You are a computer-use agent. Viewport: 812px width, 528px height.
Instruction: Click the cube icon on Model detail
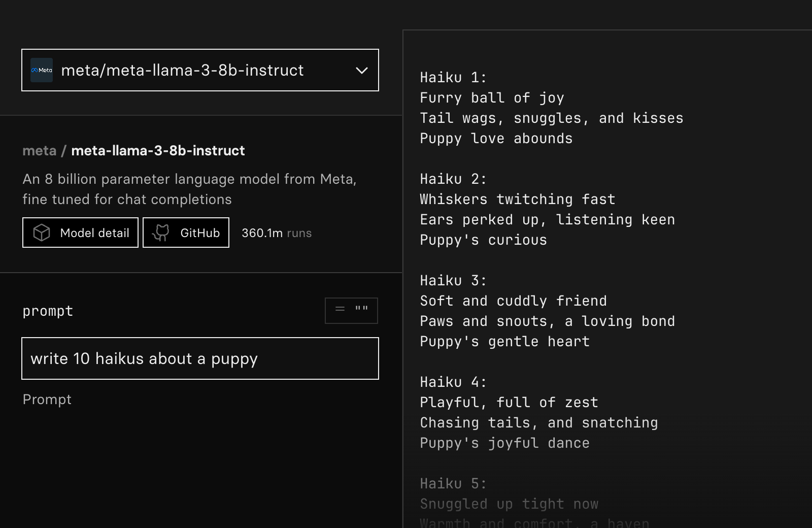42,233
